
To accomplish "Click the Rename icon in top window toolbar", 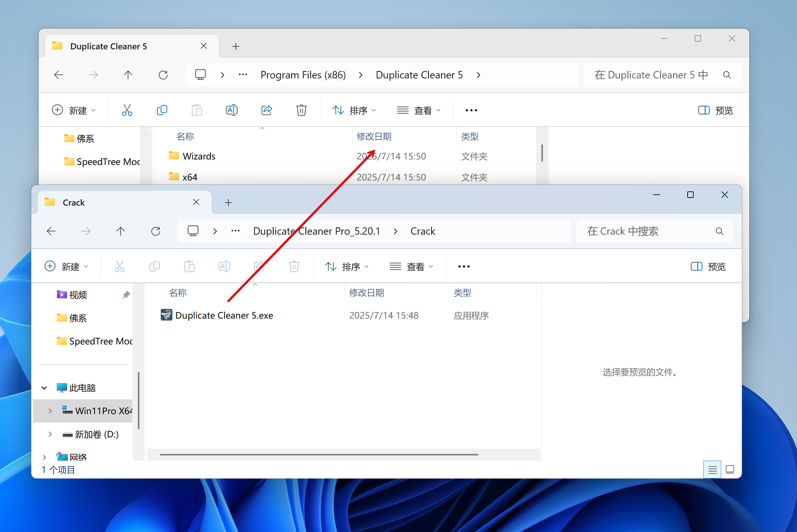I will tap(231, 110).
